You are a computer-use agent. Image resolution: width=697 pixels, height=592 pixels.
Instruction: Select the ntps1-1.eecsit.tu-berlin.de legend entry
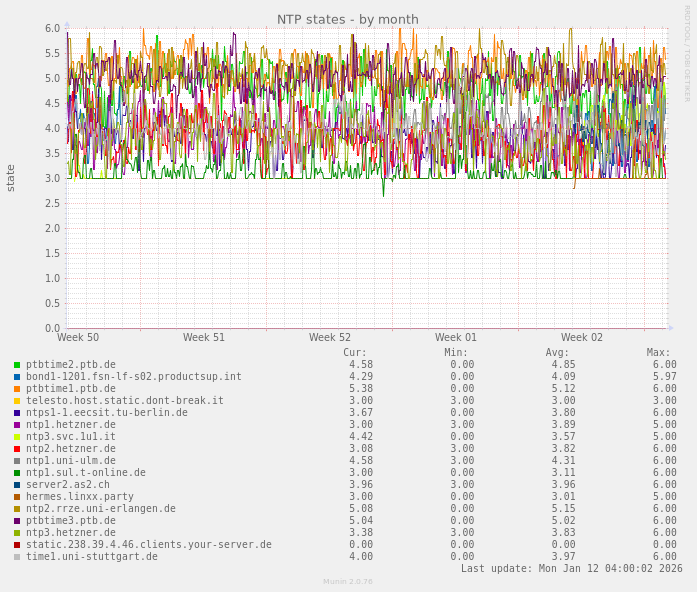click(x=106, y=413)
